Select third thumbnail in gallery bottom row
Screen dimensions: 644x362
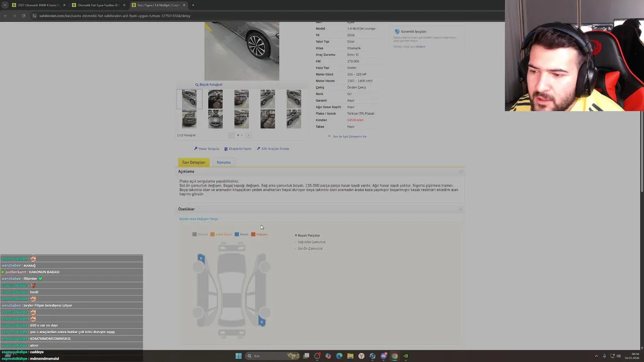[x=242, y=119]
